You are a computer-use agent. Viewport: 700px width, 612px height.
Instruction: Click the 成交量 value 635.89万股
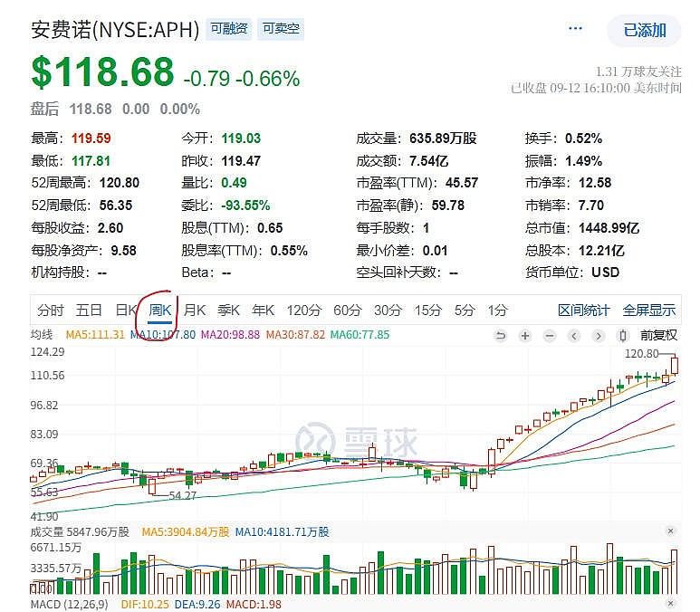pyautogui.click(x=443, y=139)
